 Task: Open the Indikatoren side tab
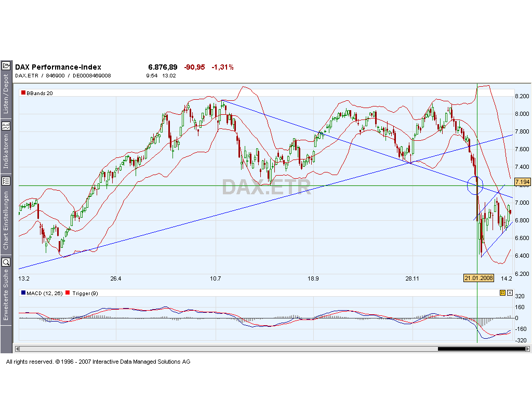[6, 151]
